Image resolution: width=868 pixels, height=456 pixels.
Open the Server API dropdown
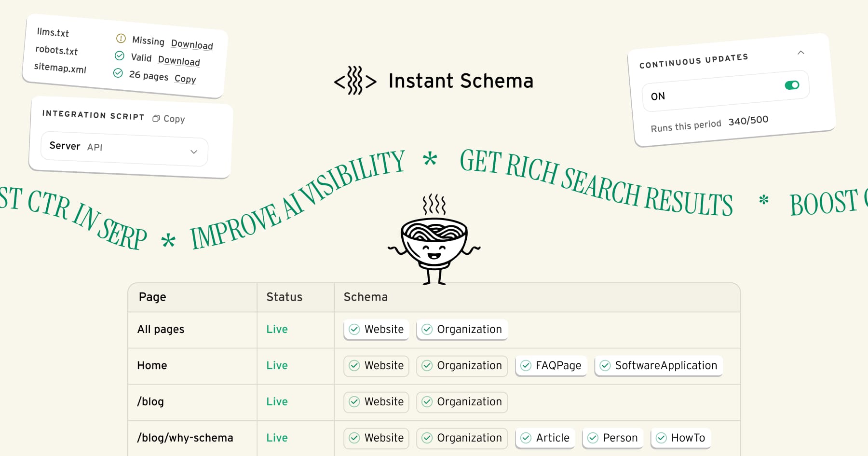tap(124, 149)
